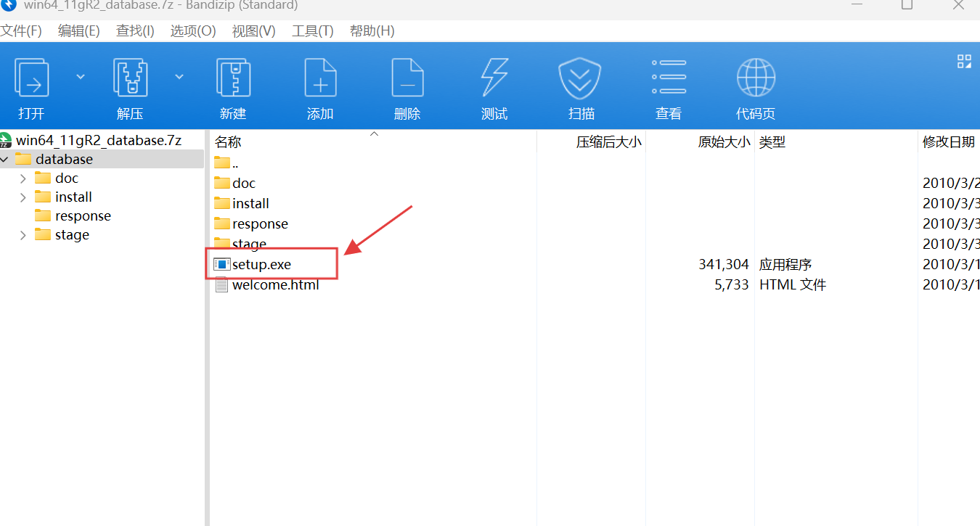The height and width of the screenshot is (526, 980).
Task: Select the response folder in the file list
Action: pos(260,223)
